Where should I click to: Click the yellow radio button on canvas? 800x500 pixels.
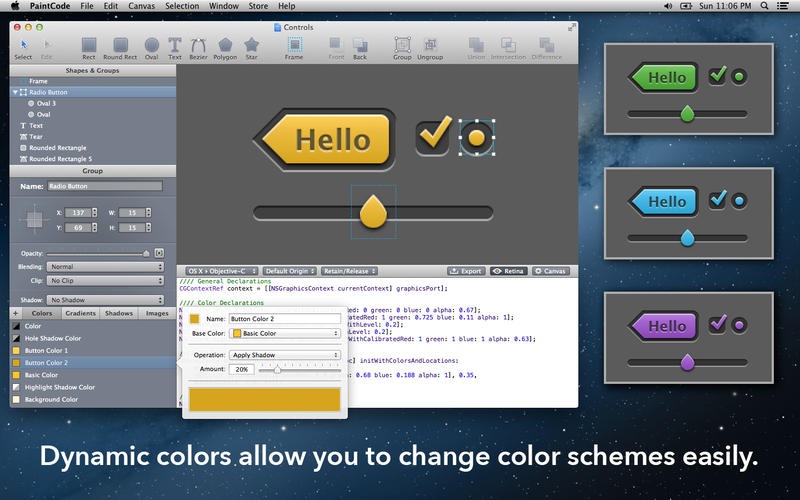pos(477,137)
